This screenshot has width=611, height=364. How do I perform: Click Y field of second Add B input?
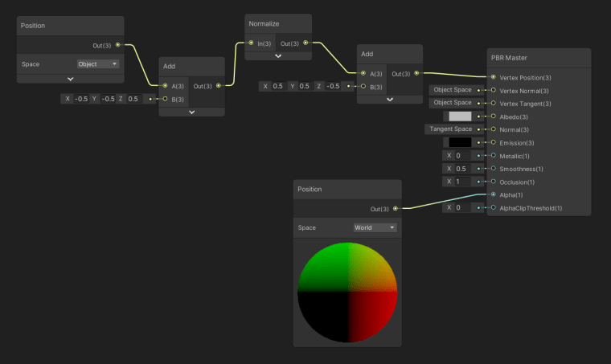[305, 86]
